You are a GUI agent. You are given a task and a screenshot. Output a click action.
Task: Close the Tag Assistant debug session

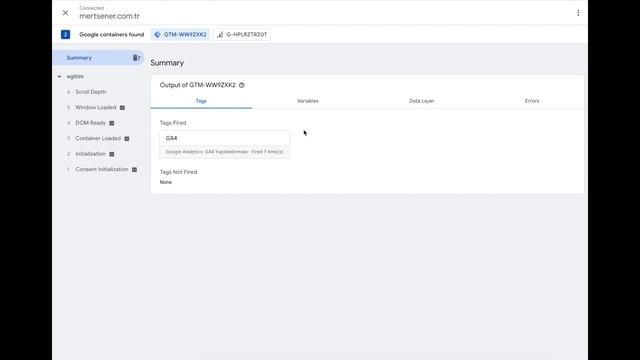(65, 13)
